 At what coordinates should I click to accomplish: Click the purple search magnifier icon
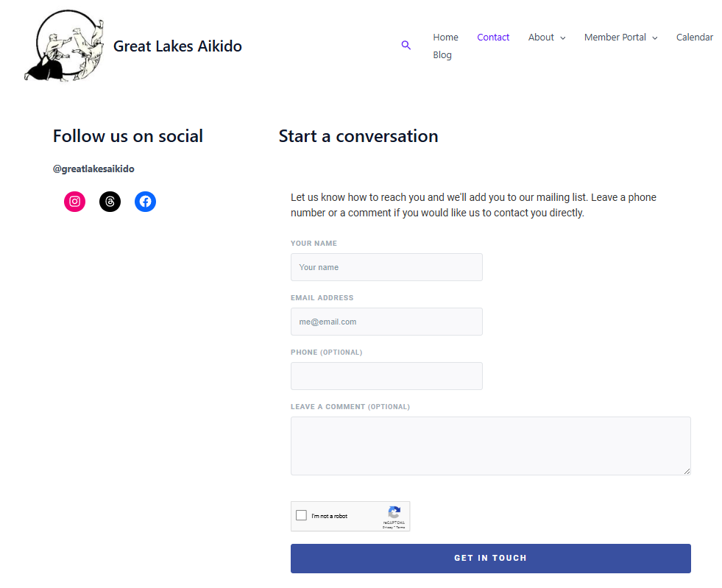pyautogui.click(x=406, y=45)
